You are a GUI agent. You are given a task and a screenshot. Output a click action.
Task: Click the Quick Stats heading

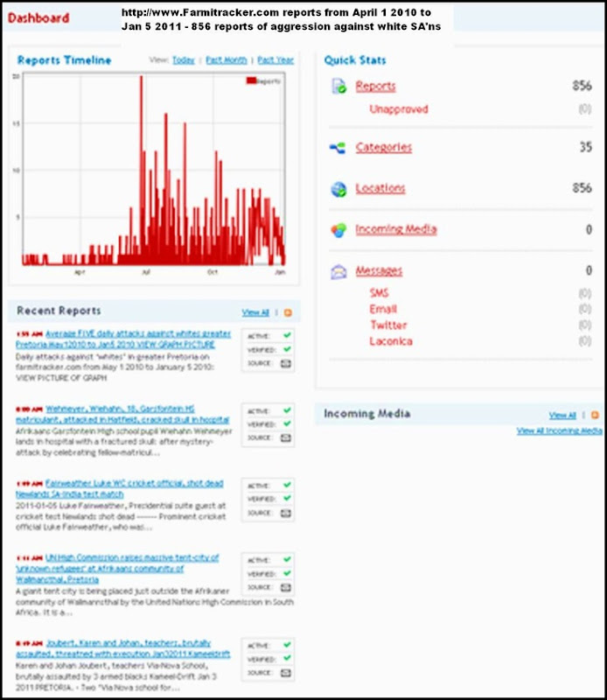355,60
